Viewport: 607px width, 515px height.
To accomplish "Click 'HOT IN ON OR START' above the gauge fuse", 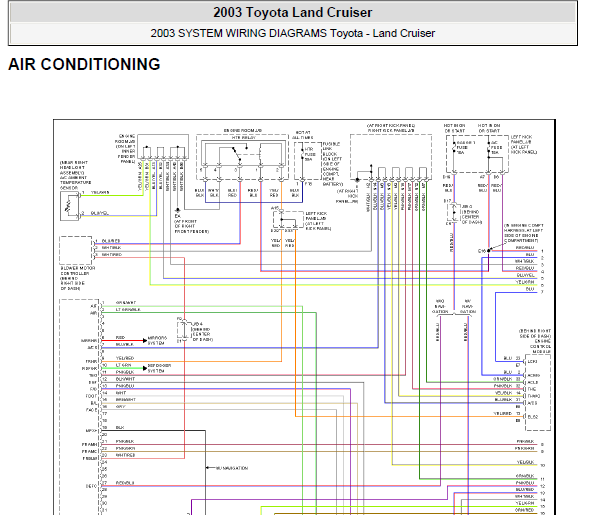I will point(454,128).
